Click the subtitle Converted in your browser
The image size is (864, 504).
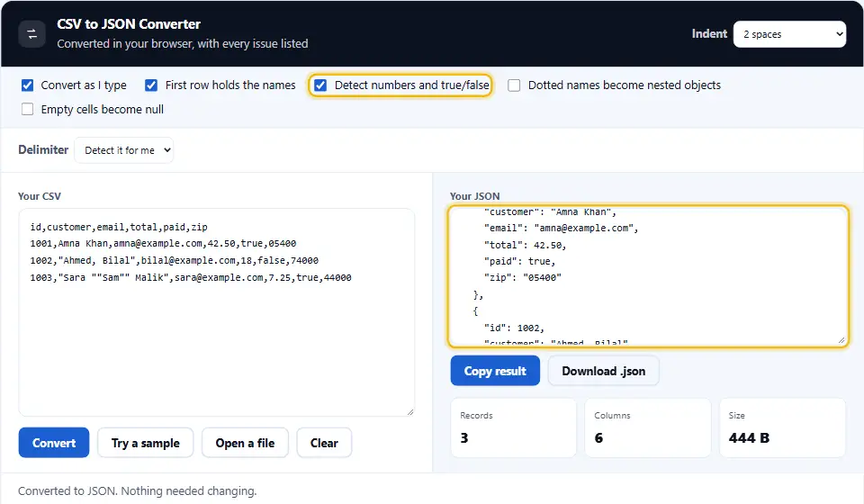pyautogui.click(x=183, y=43)
